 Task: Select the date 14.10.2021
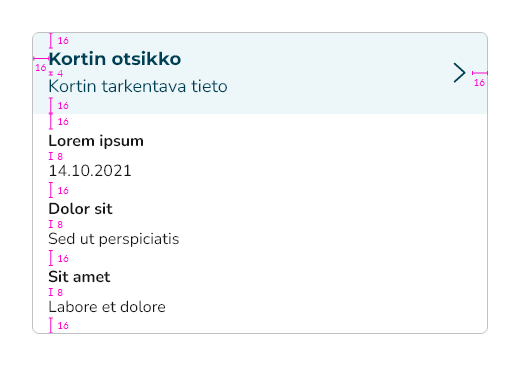pos(90,171)
